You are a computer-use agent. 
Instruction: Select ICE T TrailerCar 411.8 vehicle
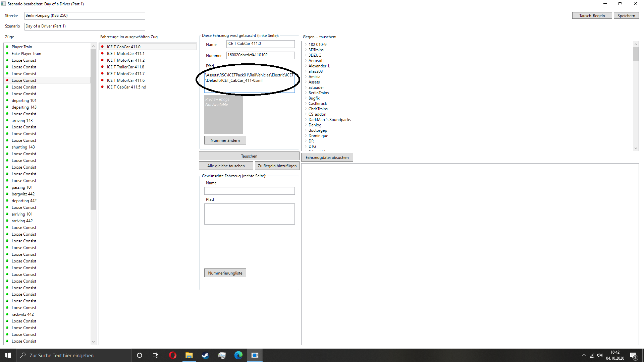(x=125, y=67)
